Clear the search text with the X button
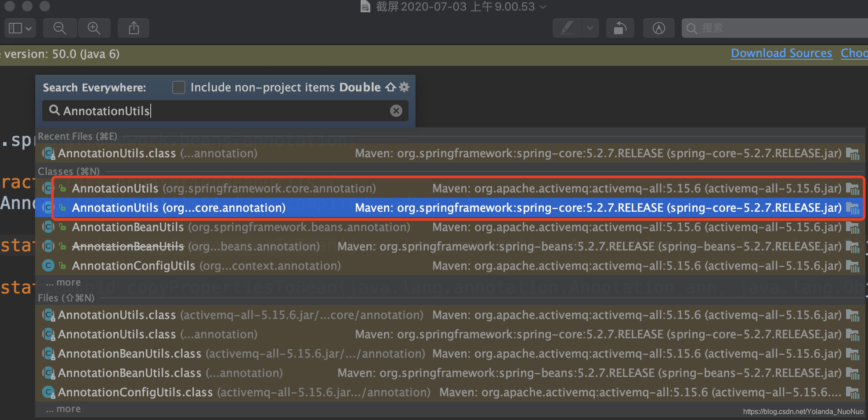The image size is (868, 420). coord(396,111)
